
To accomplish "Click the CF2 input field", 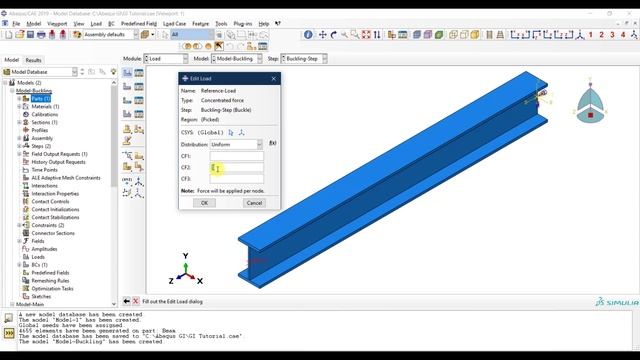I will (x=237, y=167).
